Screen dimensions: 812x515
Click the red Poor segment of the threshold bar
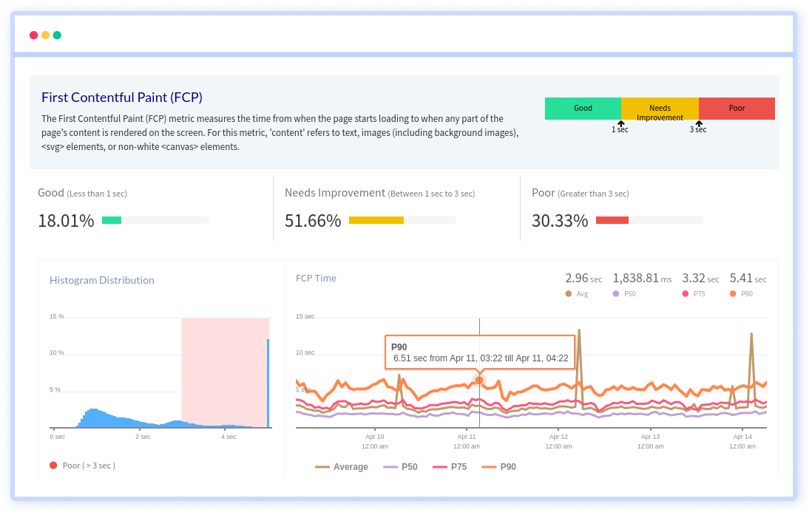click(737, 108)
